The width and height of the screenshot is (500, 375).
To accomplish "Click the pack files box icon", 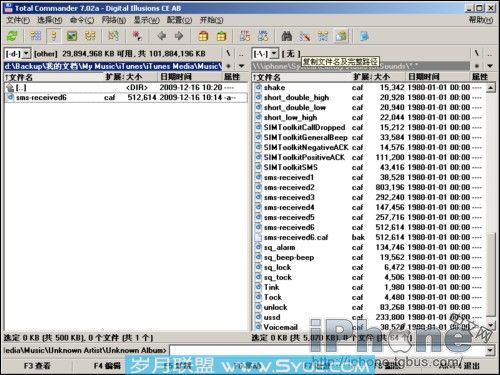I will (203, 36).
